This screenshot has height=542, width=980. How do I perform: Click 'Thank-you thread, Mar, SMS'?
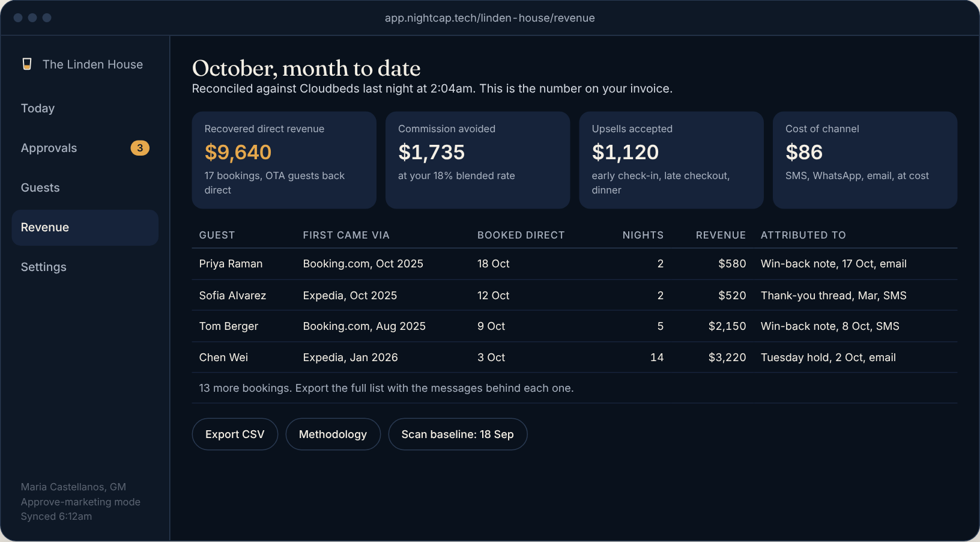(833, 296)
